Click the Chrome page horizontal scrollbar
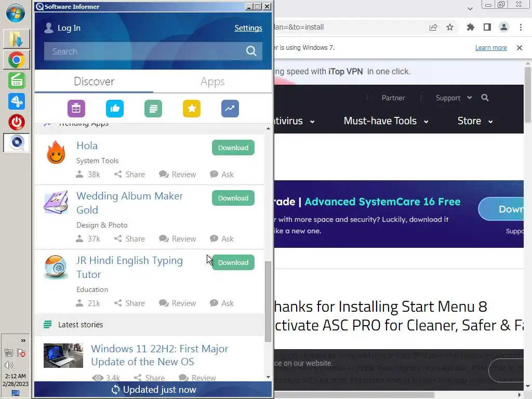Viewport: 532px width, 399px height. [354, 395]
